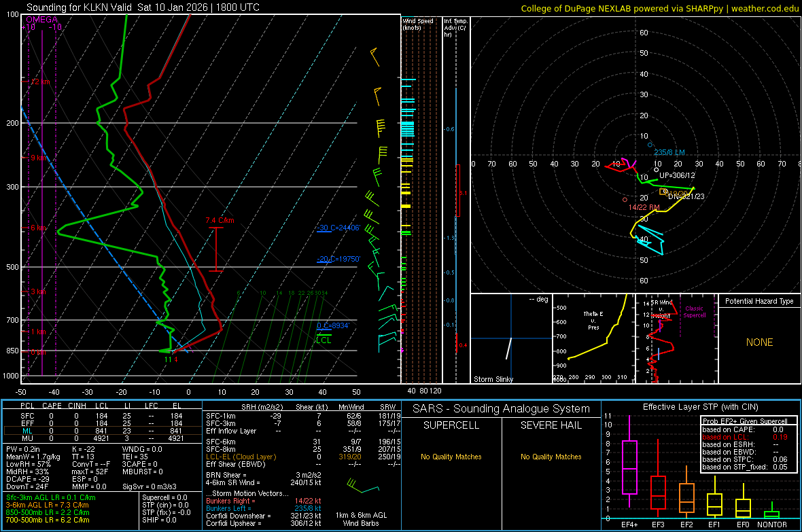The width and height of the screenshot is (802, 532).
Task: Select the 'EFF' parcel row label
Action: pyautogui.click(x=27, y=423)
